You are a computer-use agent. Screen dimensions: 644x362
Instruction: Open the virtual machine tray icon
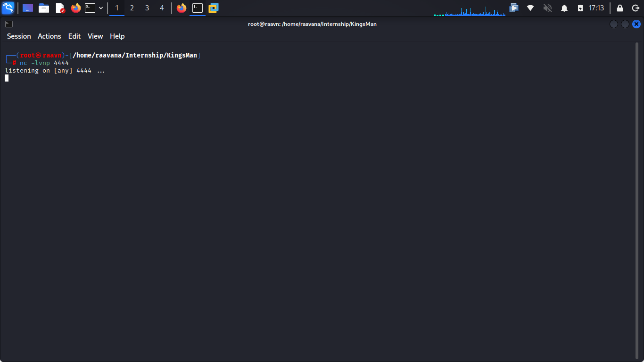tap(514, 8)
